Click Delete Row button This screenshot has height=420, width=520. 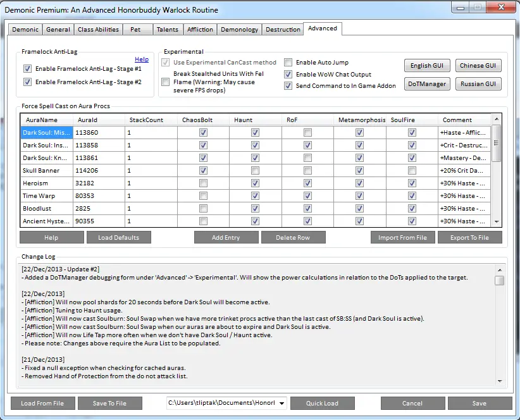(293, 237)
